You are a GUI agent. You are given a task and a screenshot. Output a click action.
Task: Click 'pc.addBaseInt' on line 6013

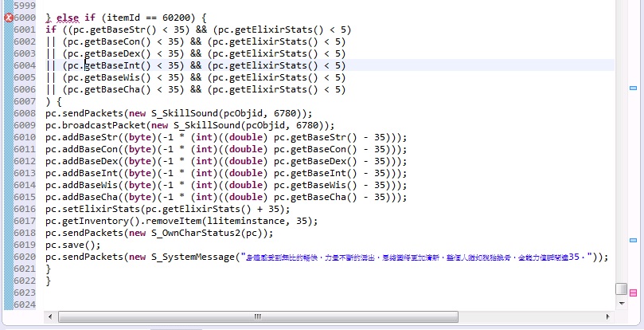(x=81, y=173)
